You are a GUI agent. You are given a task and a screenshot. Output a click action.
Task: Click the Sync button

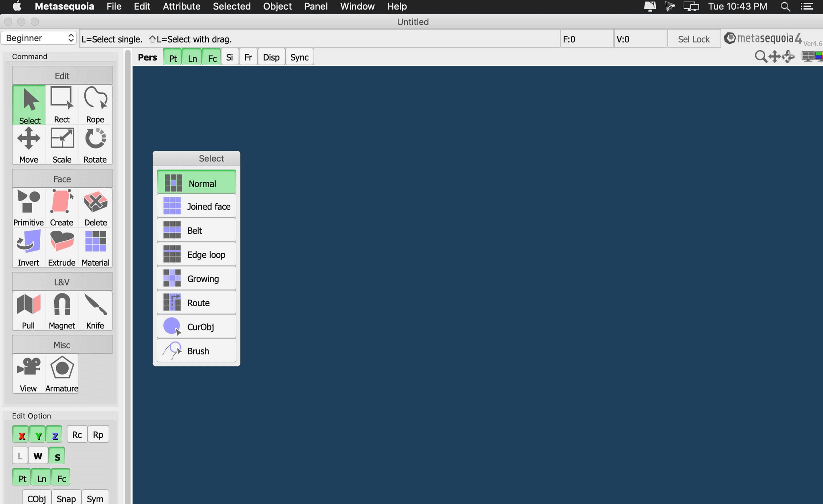point(299,57)
